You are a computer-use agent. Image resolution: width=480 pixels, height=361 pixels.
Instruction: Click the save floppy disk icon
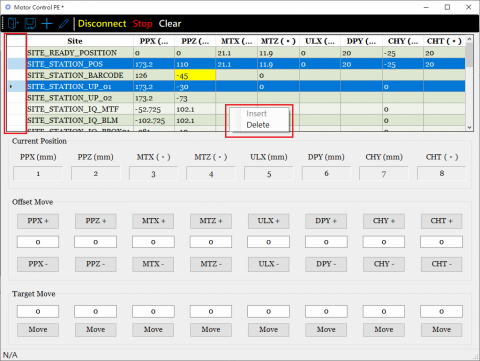click(x=30, y=24)
